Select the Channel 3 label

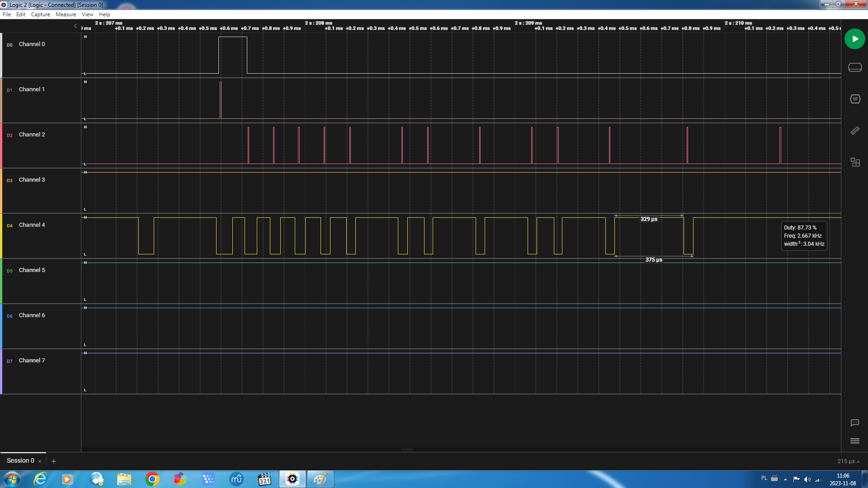pos(32,180)
